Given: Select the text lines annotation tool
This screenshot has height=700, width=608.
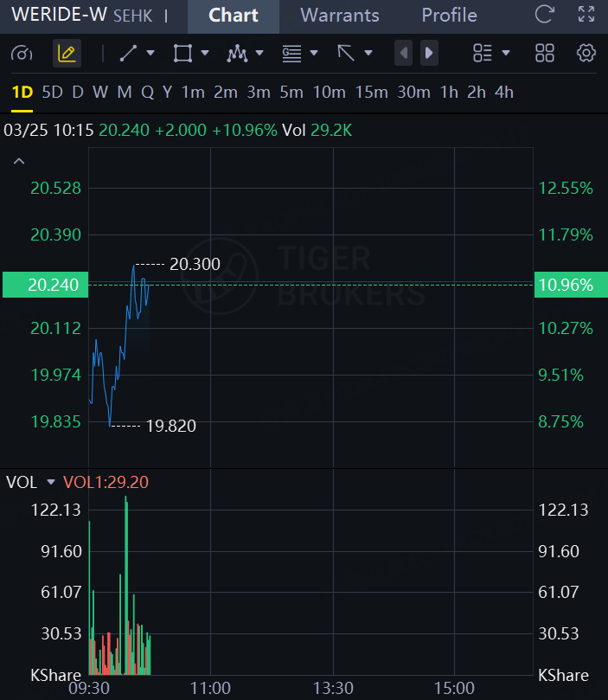Looking at the screenshot, I should [x=291, y=53].
